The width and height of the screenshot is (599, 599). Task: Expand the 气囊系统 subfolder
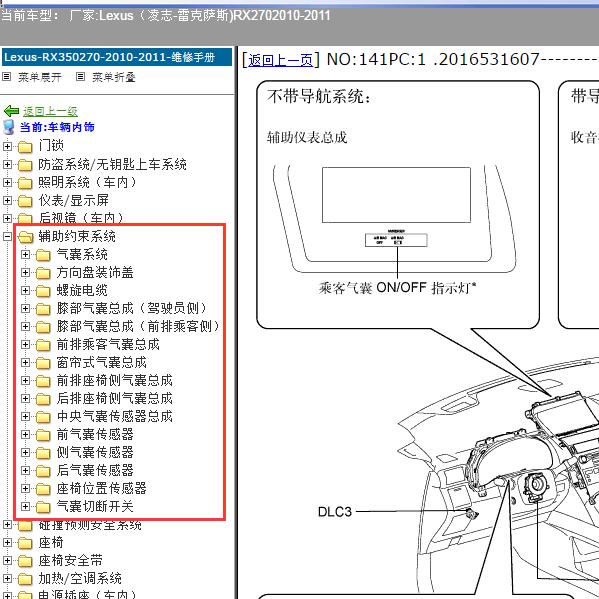(25, 254)
